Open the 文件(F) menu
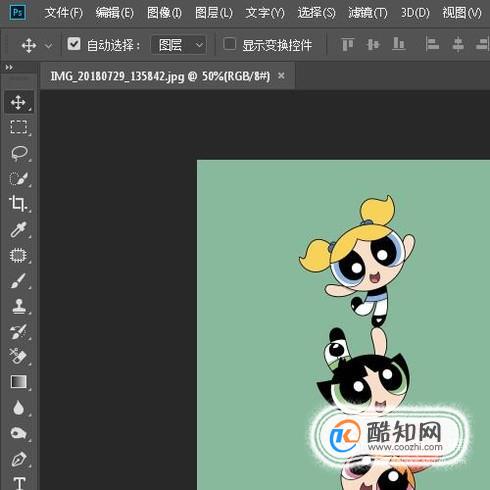 point(64,13)
